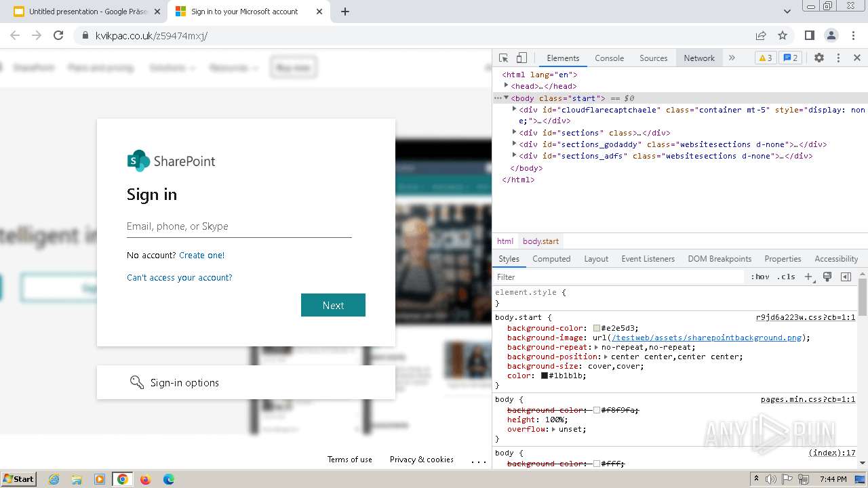Collapse the body class start node
This screenshot has width=868, height=488.
[x=506, y=98]
